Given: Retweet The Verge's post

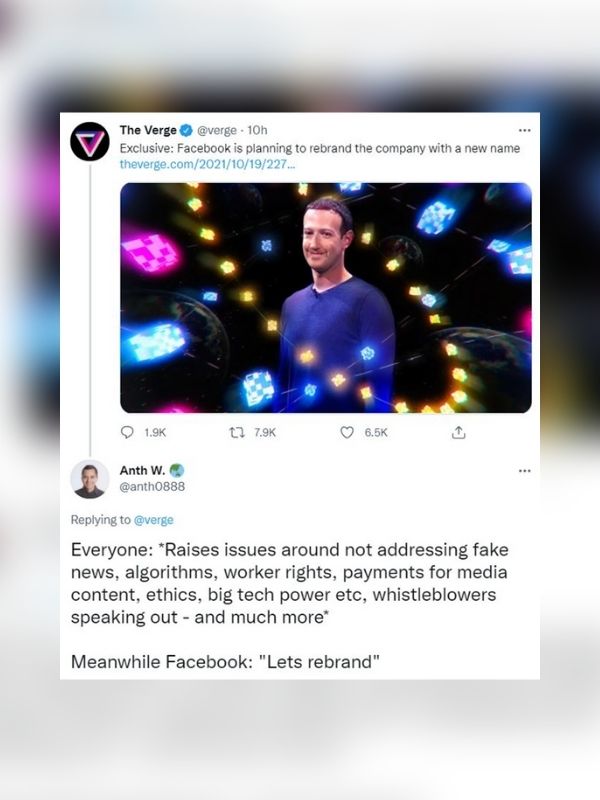Looking at the screenshot, I should pos(236,433).
